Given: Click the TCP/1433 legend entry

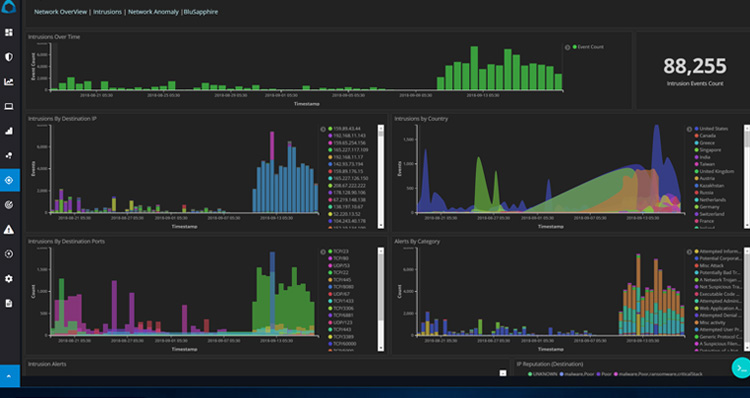Looking at the screenshot, I should pyautogui.click(x=341, y=301).
